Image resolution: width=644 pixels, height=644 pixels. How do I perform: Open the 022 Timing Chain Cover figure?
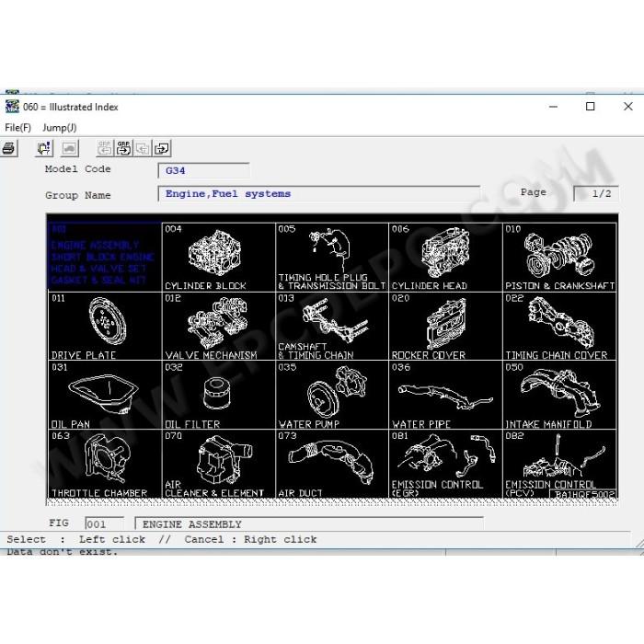(x=559, y=326)
